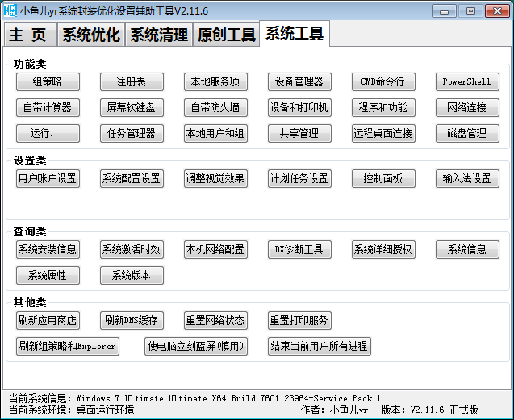Click 刷新DNS缓存 to flush DNS
The height and width of the screenshot is (420, 514).
click(132, 321)
